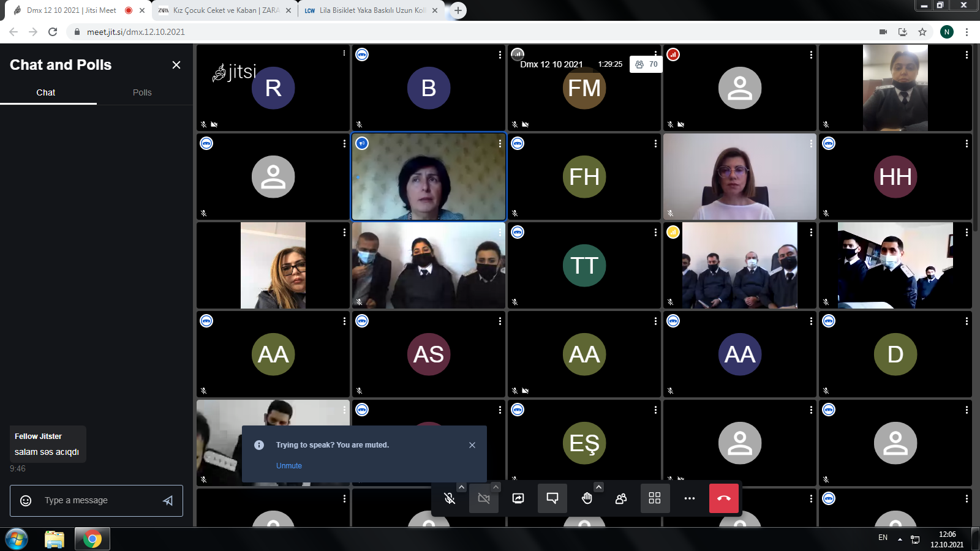Screen dimensions: 980x551
Task: Expand reactions menu arrow beside raise hand
Action: pos(599,487)
